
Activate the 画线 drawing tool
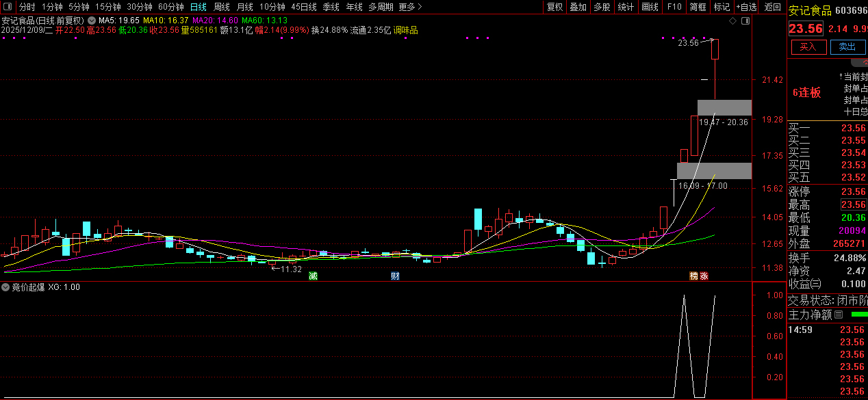pyautogui.click(x=650, y=7)
